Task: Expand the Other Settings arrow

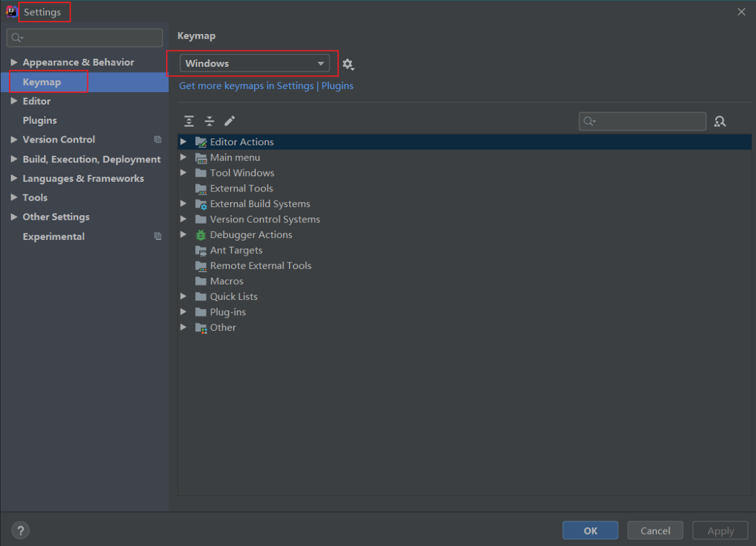Action: coord(14,217)
